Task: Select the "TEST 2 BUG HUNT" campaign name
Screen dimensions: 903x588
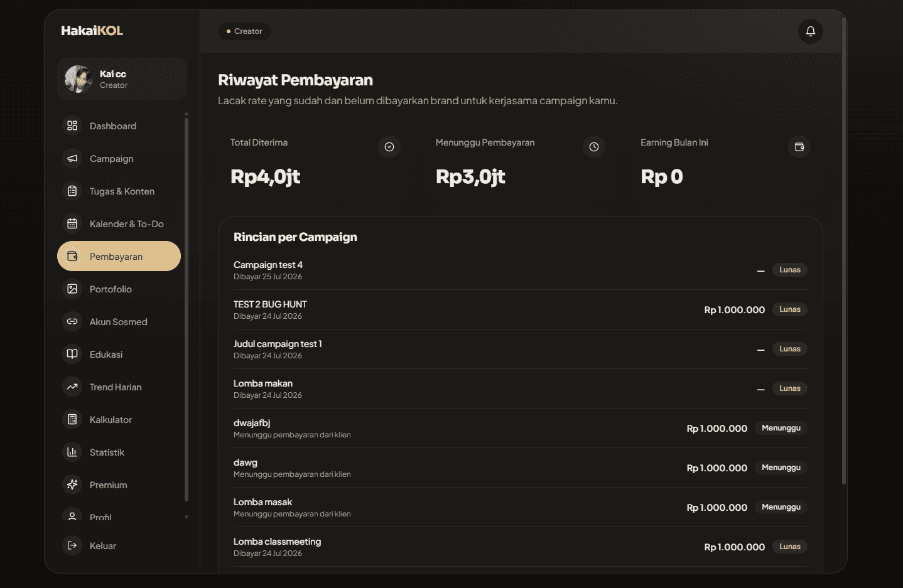Action: [270, 304]
